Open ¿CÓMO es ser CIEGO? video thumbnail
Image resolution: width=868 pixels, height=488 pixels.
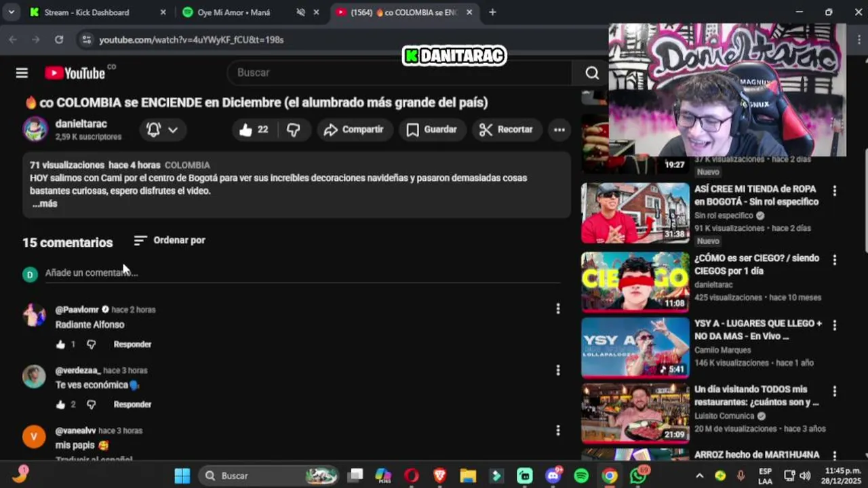(635, 282)
